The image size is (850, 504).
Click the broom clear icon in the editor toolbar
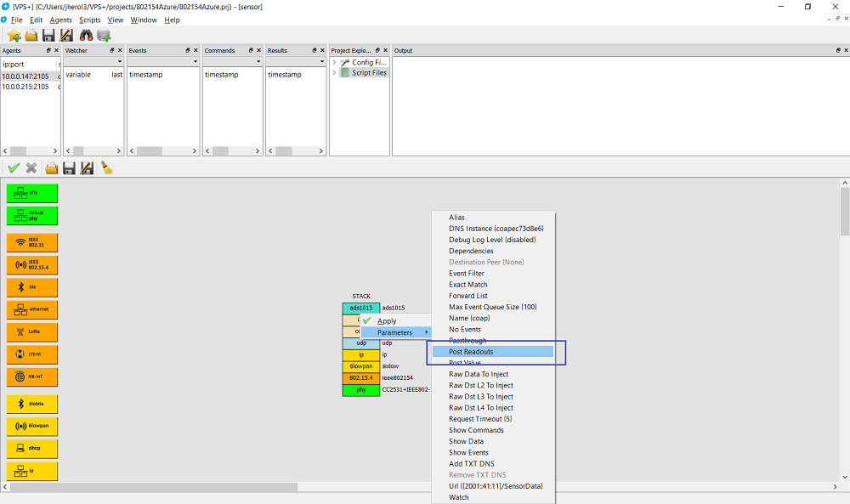pyautogui.click(x=106, y=168)
